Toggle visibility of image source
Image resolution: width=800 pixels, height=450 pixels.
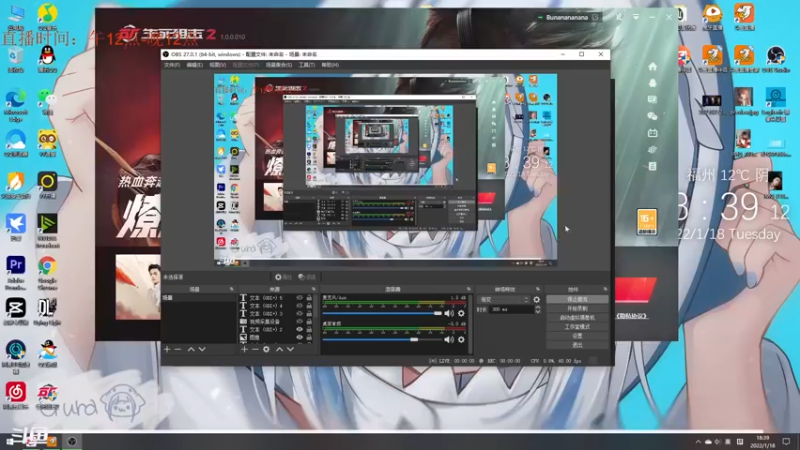point(299,337)
